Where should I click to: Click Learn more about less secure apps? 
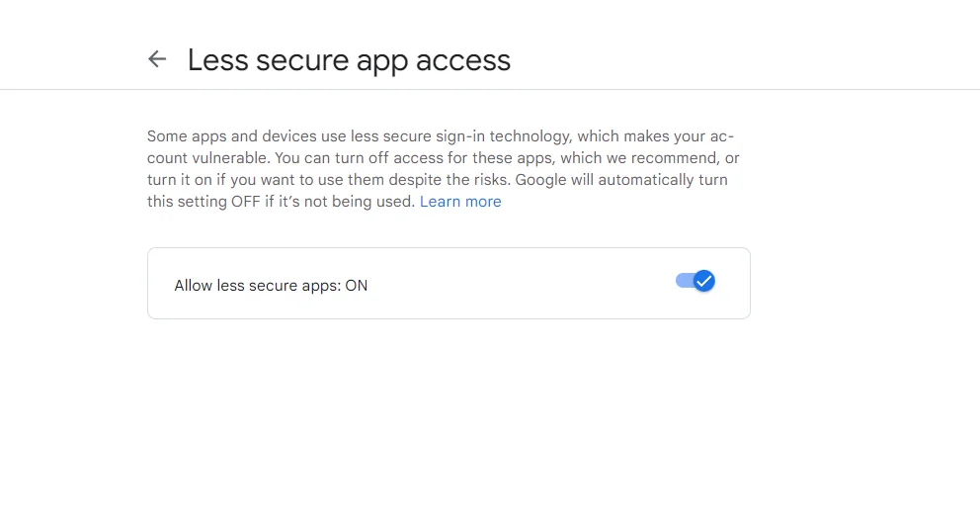[460, 202]
